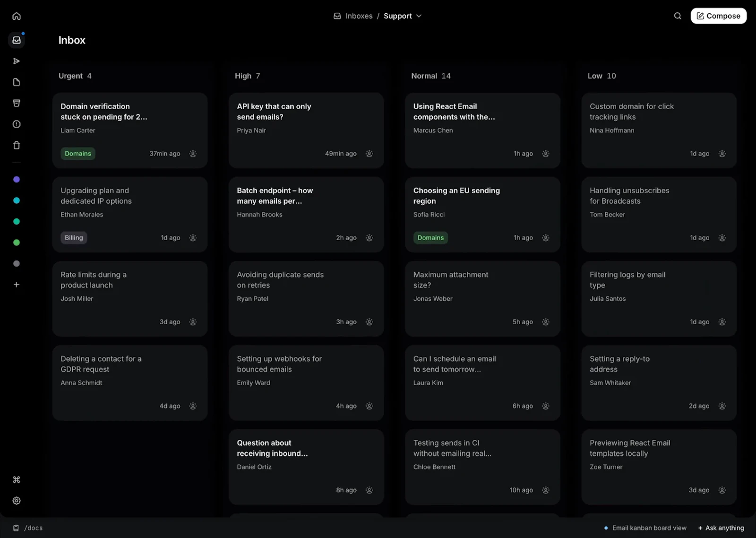The height and width of the screenshot is (538, 756).
Task: Click Billing tag on Ethan Morales card
Action: 74,238
